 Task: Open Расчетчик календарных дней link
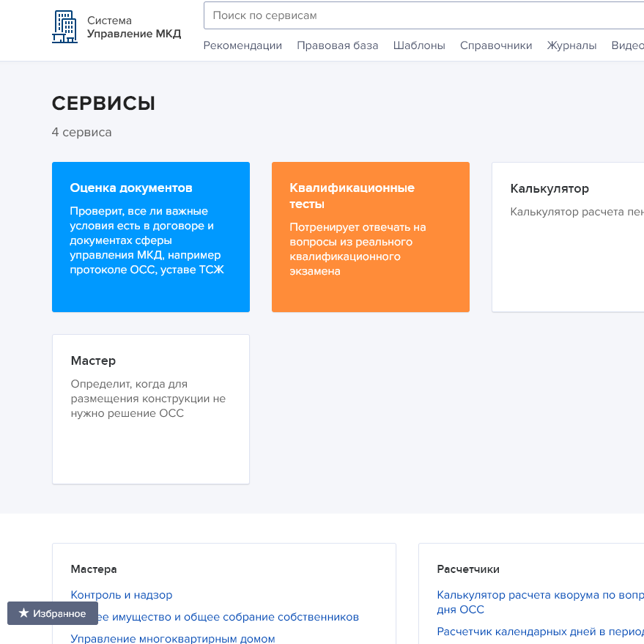click(x=540, y=632)
